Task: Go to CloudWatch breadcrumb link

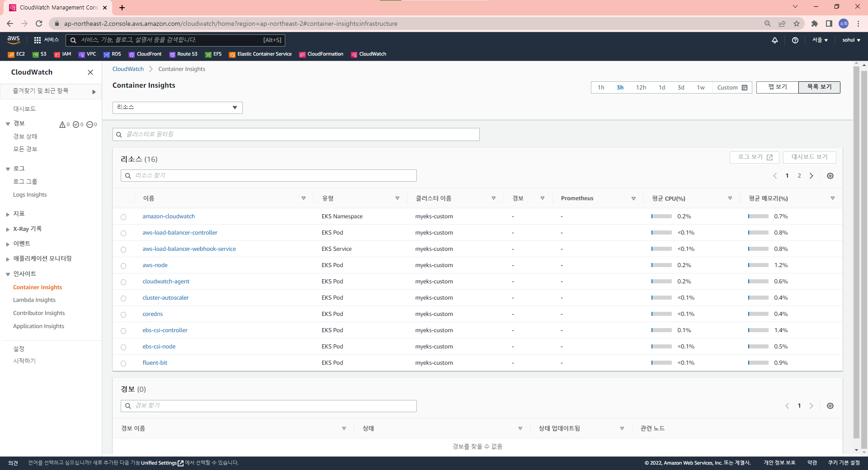Action: (128, 69)
